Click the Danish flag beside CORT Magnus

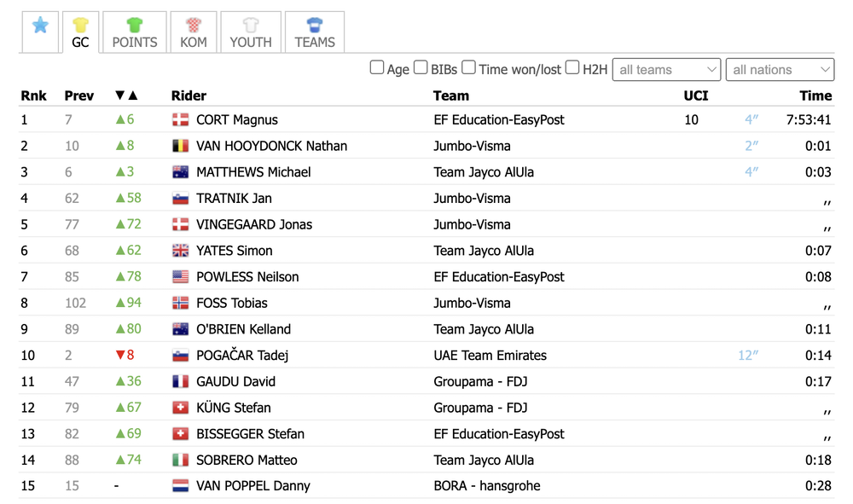tap(180, 120)
